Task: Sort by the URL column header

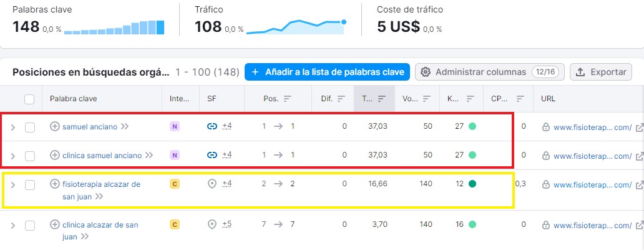Action: pyautogui.click(x=548, y=99)
